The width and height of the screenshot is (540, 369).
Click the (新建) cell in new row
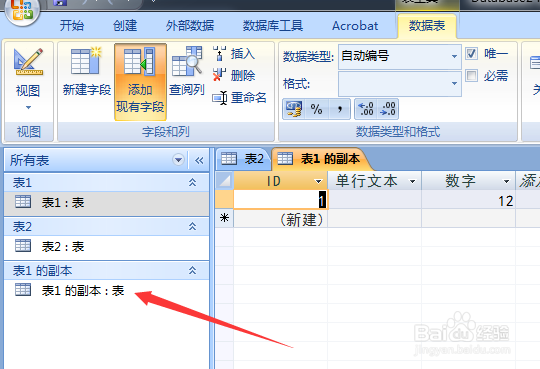[x=281, y=218]
